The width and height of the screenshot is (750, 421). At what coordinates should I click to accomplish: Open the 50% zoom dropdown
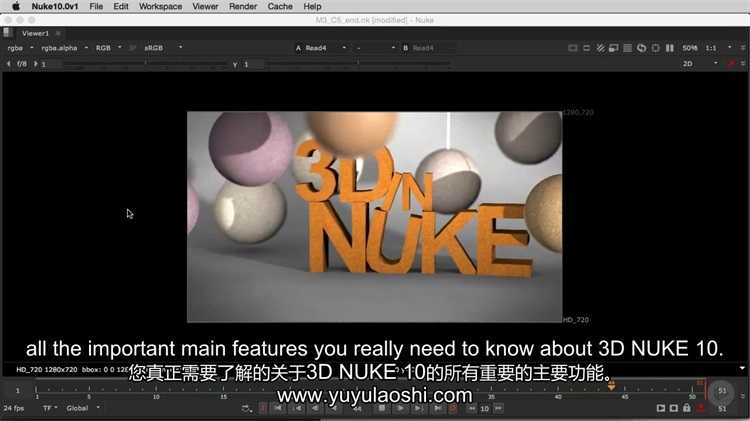(x=689, y=48)
